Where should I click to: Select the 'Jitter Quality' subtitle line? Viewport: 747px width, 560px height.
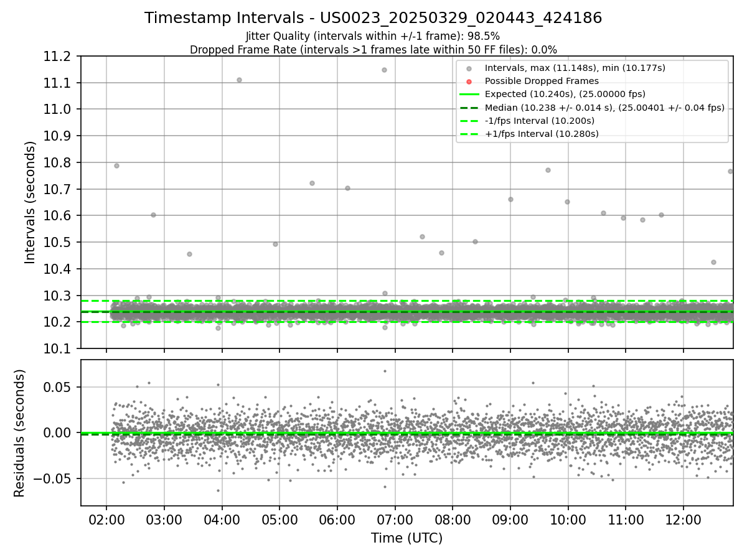373,36
